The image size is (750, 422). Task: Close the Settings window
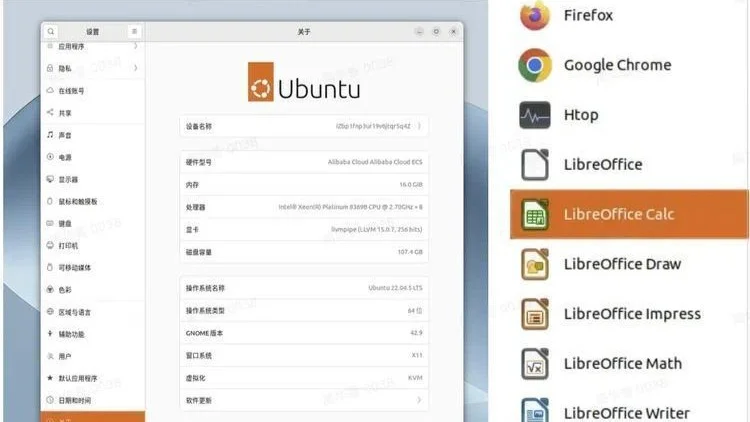[x=453, y=32]
